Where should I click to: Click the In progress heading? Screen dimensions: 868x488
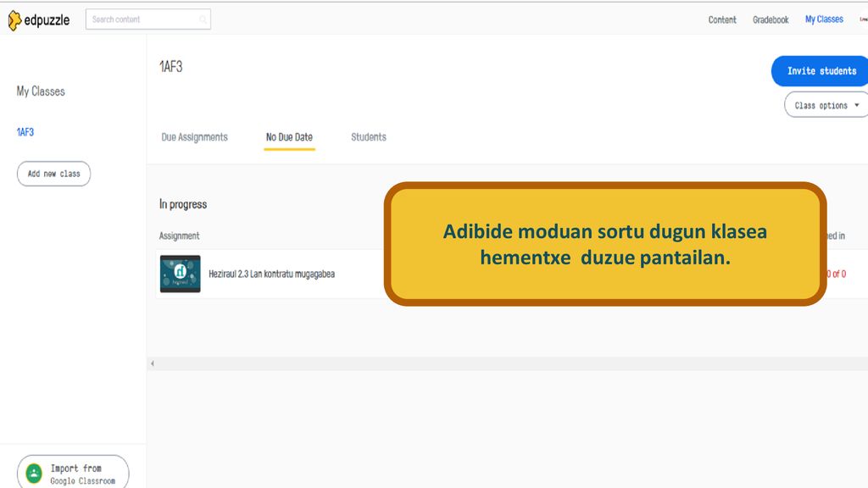[x=183, y=204]
